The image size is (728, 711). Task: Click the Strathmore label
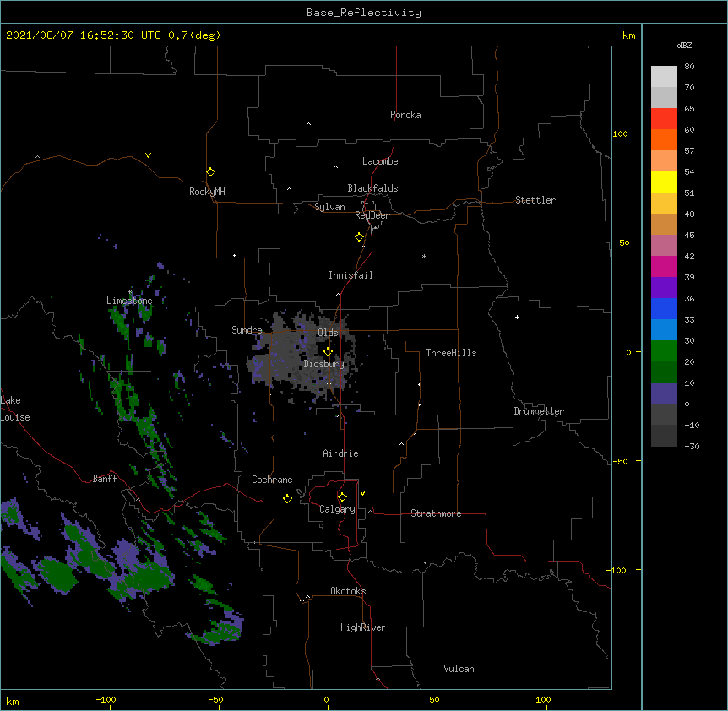[x=436, y=513]
